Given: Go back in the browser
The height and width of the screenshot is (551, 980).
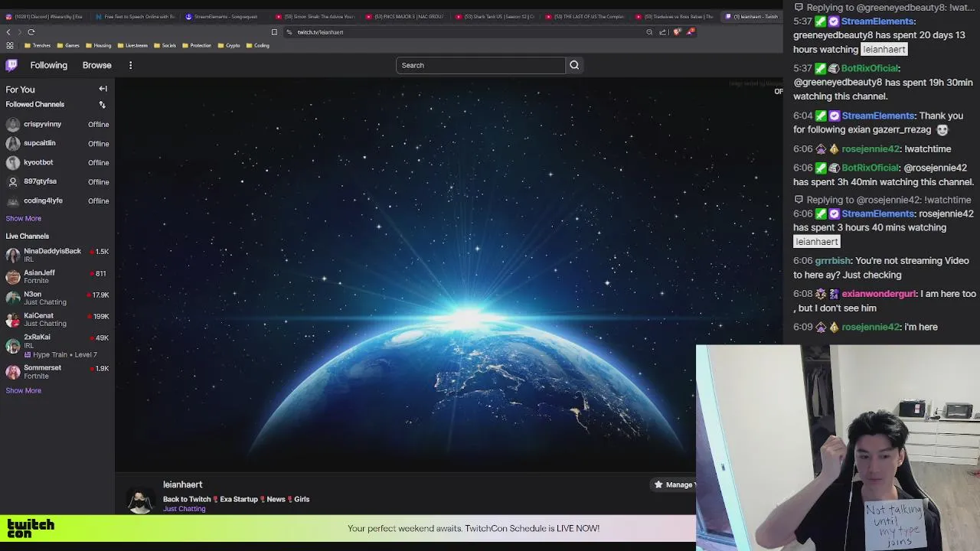Looking at the screenshot, I should coord(8,32).
